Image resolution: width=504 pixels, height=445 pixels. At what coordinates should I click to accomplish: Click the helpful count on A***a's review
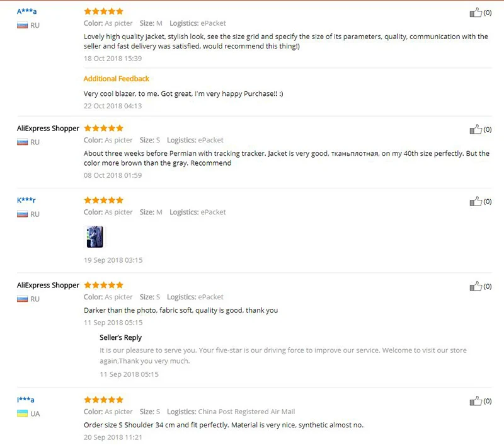488,13
